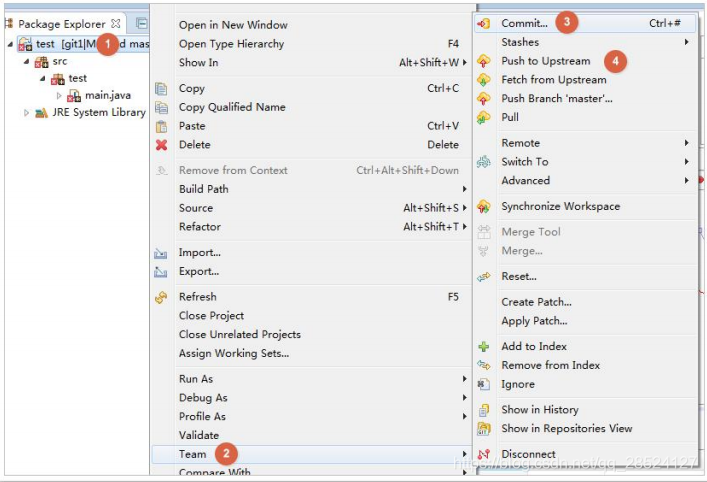Click the Show in History icon
Screen dimensions: 707x482
pyautogui.click(x=483, y=410)
